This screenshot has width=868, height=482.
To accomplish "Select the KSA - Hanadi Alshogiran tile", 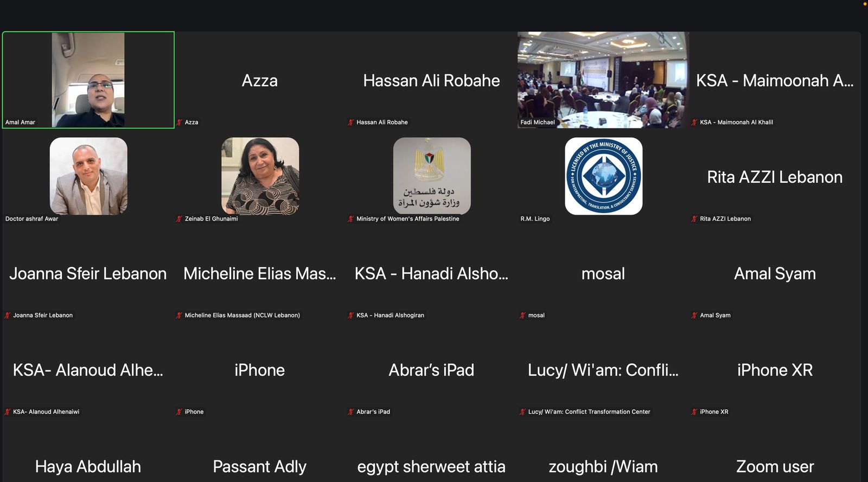I will click(431, 273).
